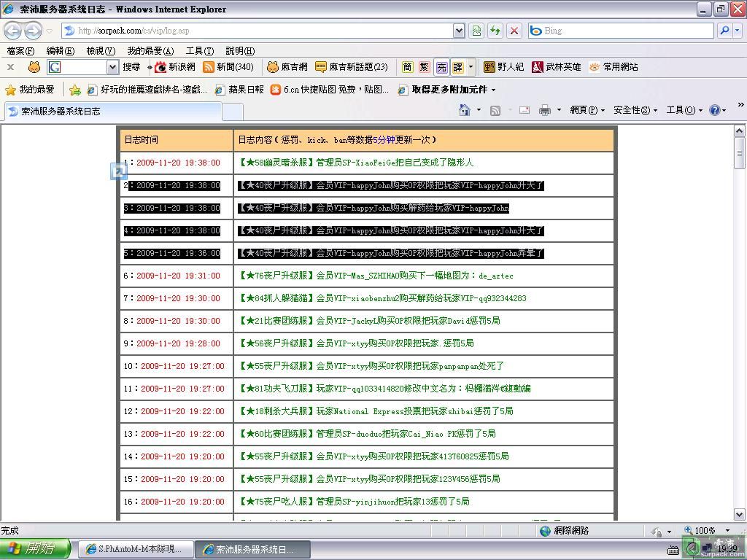Click the Print page icon
Image resolution: width=747 pixels, height=560 pixels.
(x=544, y=110)
